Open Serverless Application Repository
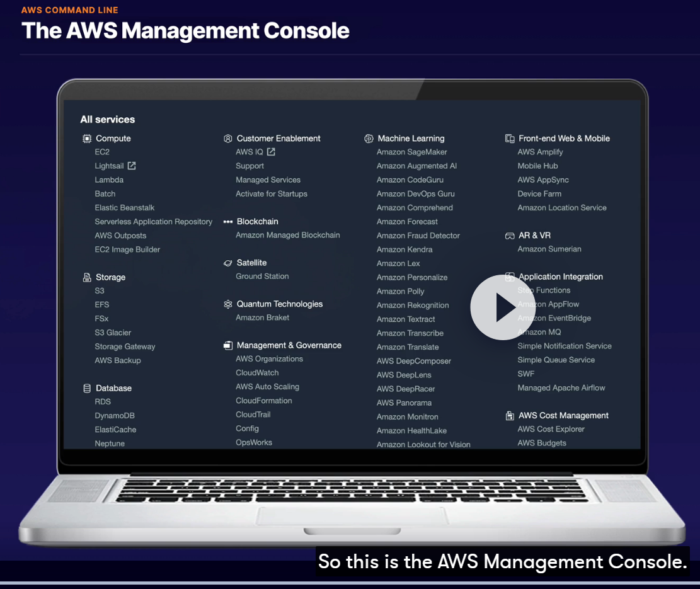 pos(154,222)
